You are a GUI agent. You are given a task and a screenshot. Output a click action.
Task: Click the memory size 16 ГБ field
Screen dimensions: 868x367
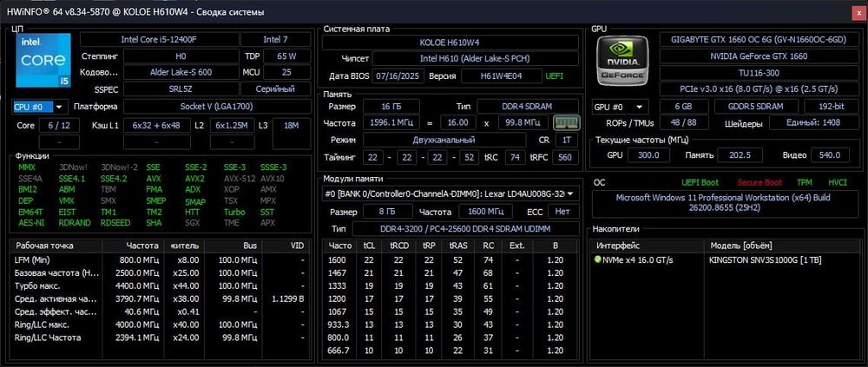click(391, 106)
